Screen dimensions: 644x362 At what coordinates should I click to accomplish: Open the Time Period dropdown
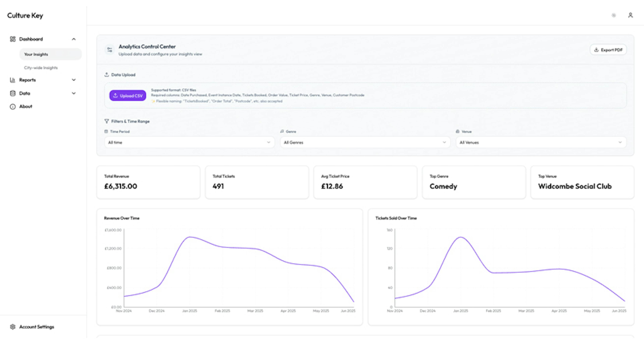coord(190,142)
